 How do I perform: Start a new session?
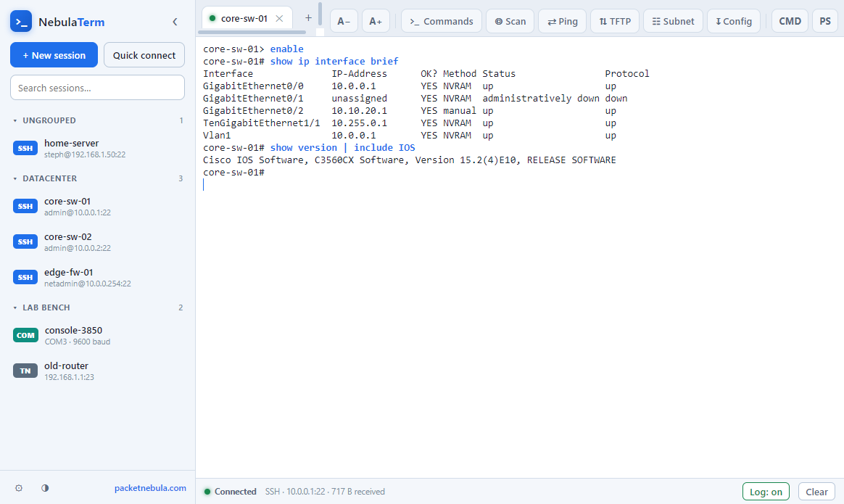point(54,55)
